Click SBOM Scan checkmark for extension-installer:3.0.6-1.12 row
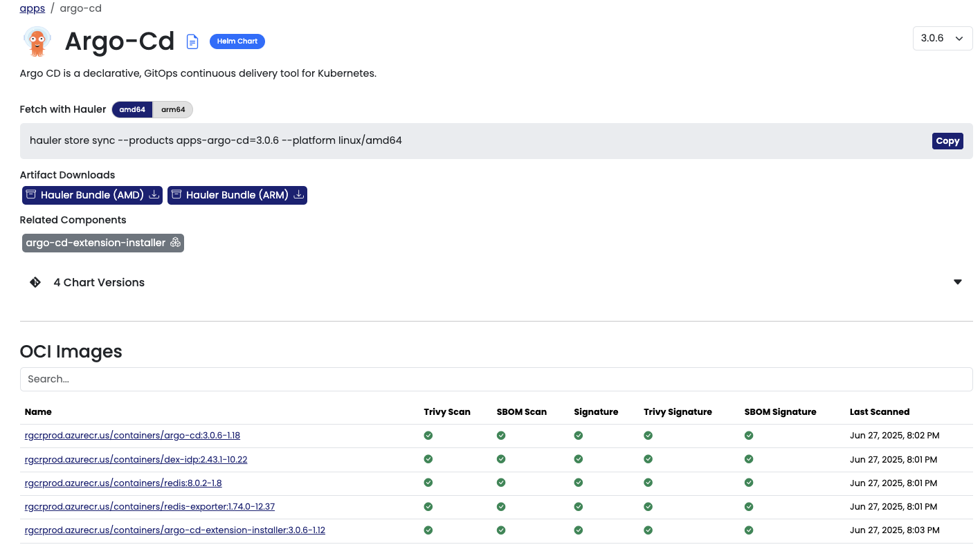980x547 pixels. 501,530
